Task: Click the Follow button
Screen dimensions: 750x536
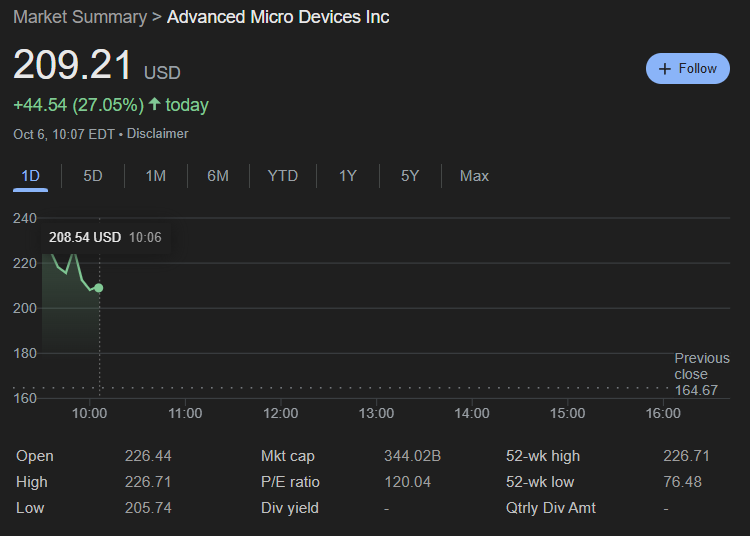Action: [x=688, y=68]
